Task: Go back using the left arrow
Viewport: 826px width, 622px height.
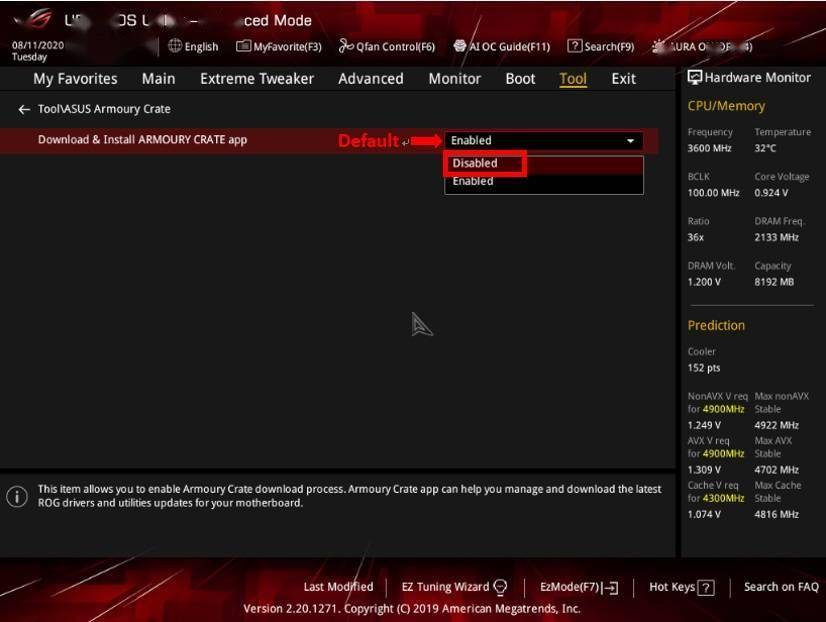Action: 24,109
